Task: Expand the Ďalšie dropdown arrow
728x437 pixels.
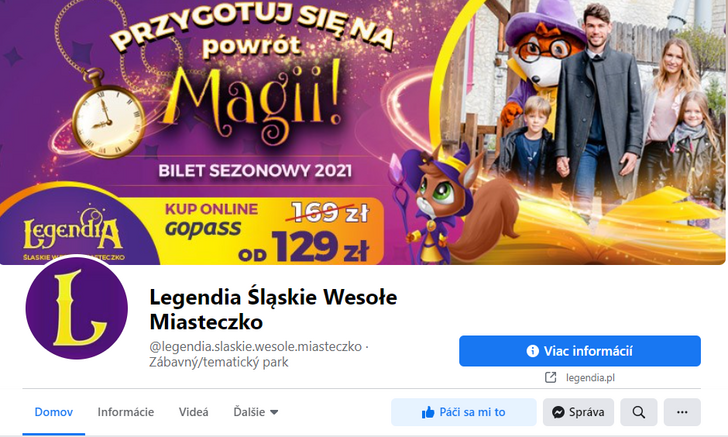Action: coord(274,412)
